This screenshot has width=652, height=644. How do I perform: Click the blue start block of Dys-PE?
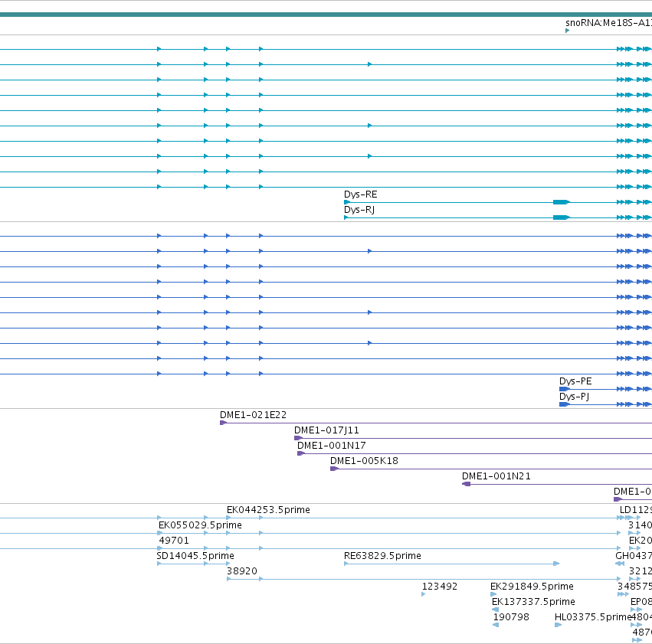[x=564, y=389]
